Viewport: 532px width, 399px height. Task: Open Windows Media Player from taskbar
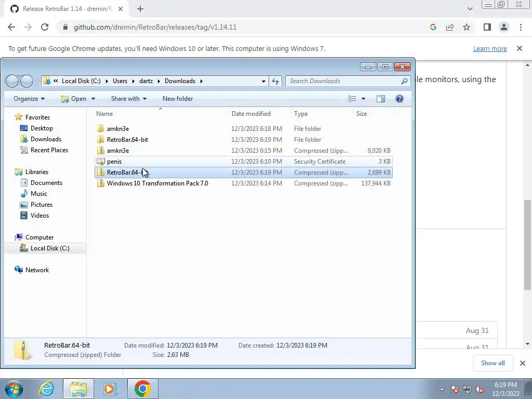click(110, 389)
